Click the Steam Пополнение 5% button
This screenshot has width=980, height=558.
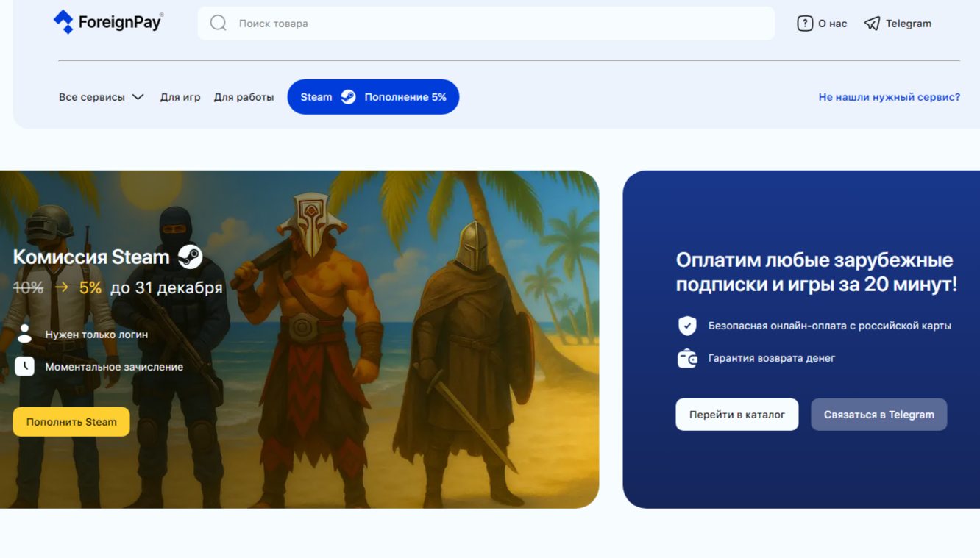point(373,97)
